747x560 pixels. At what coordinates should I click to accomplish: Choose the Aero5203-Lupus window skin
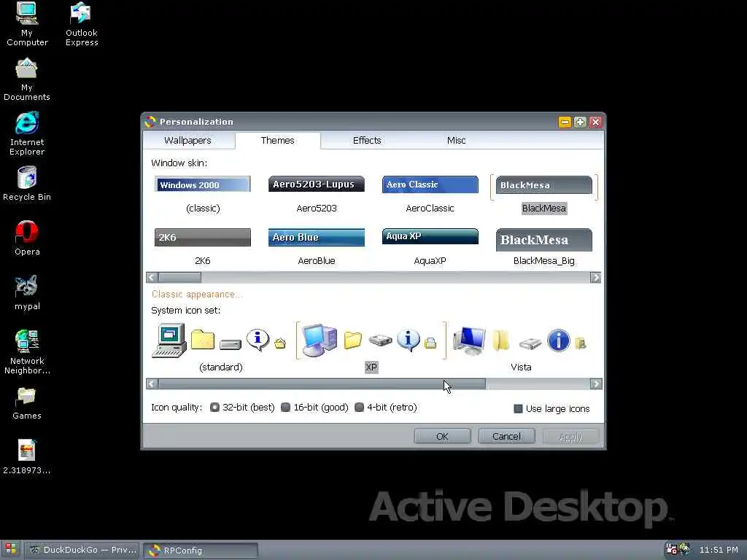coord(317,195)
